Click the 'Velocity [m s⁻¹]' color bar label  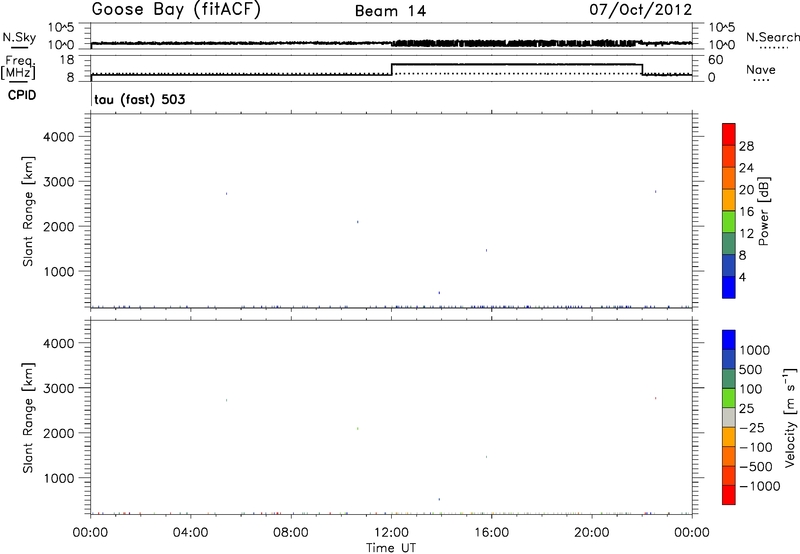pos(790,417)
